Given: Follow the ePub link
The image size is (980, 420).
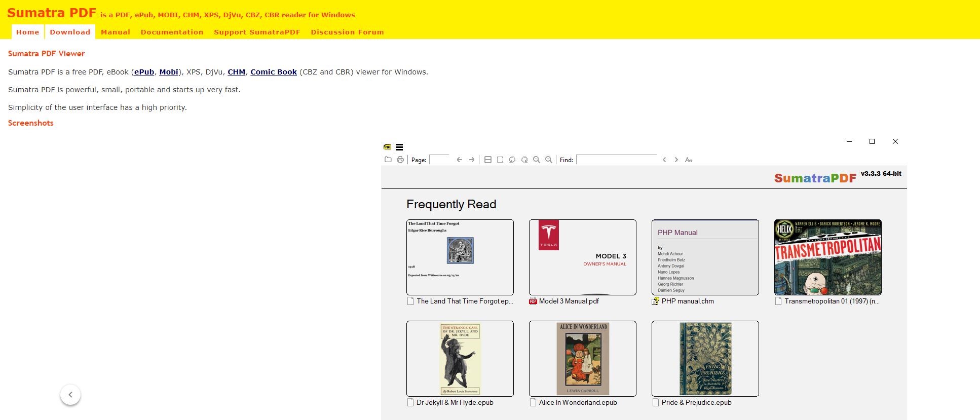Looking at the screenshot, I should 144,72.
